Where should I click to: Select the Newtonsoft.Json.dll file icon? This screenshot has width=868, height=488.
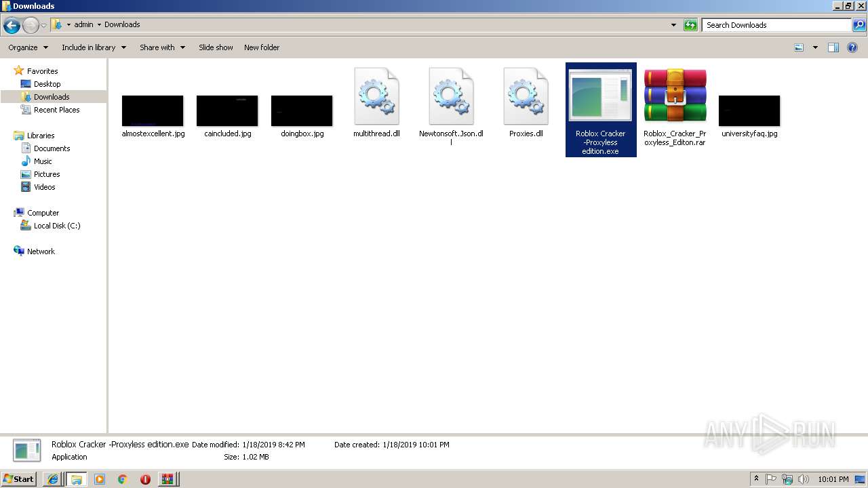(x=451, y=96)
